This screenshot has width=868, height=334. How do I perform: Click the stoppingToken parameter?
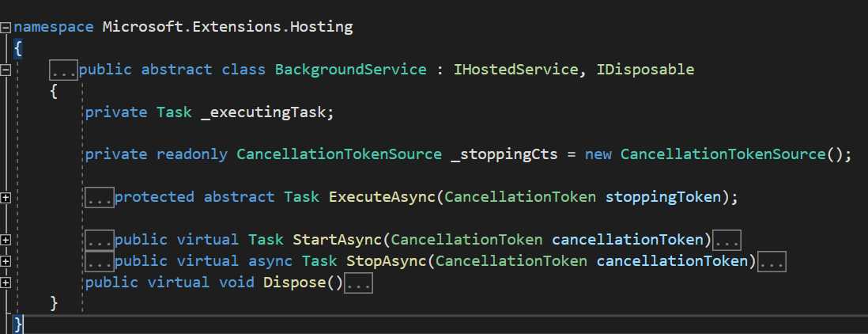(x=663, y=196)
